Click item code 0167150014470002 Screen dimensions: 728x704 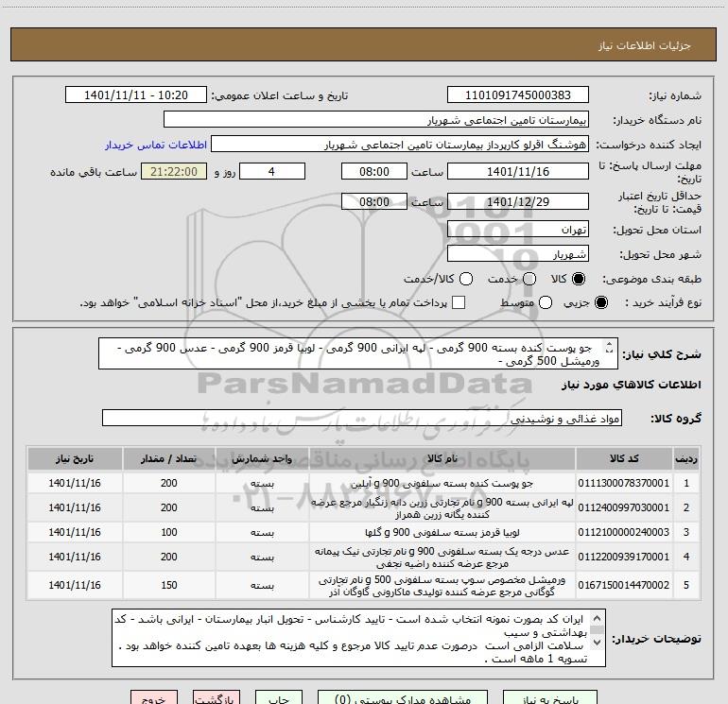624,585
